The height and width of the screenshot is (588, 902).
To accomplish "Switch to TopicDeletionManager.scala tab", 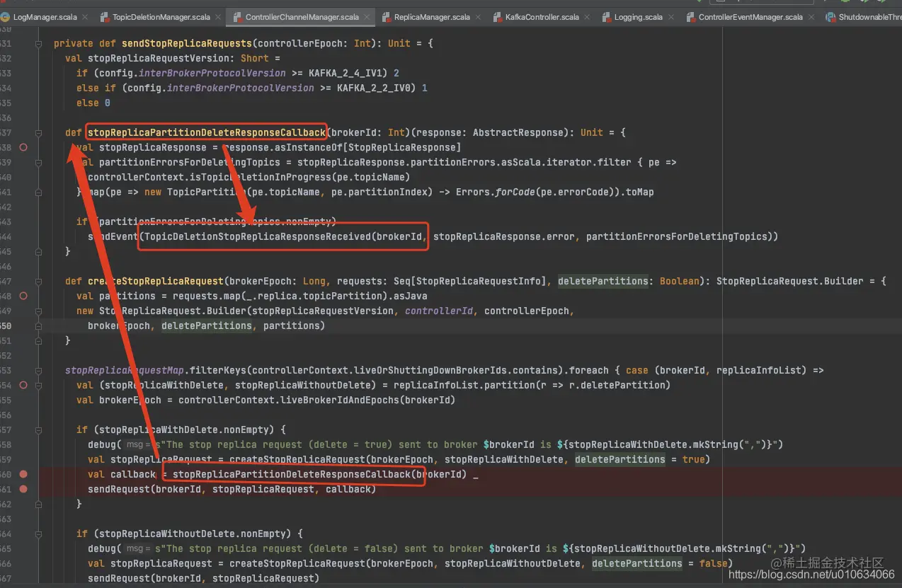I will point(161,17).
